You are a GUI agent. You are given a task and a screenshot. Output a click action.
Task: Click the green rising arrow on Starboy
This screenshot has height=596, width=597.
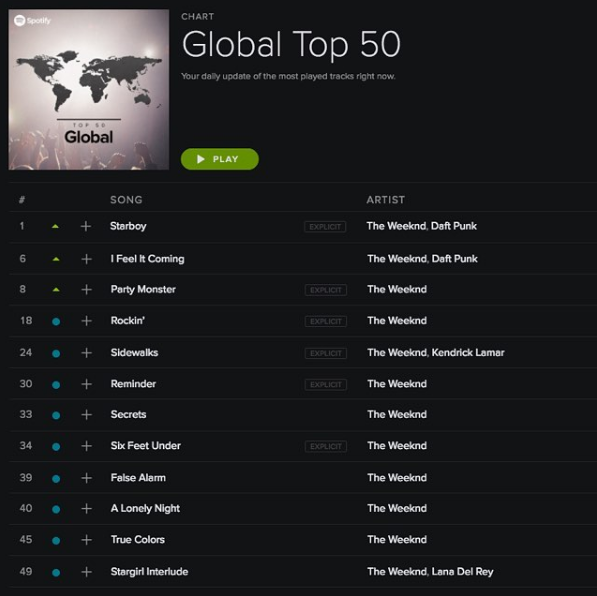point(55,227)
